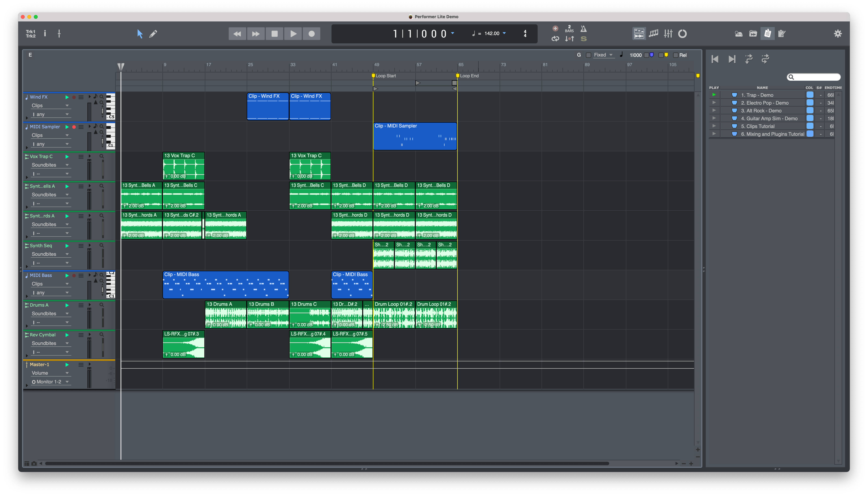This screenshot has width=868, height=496.
Task: Set the 2 BARS countoff
Action: (x=569, y=29)
